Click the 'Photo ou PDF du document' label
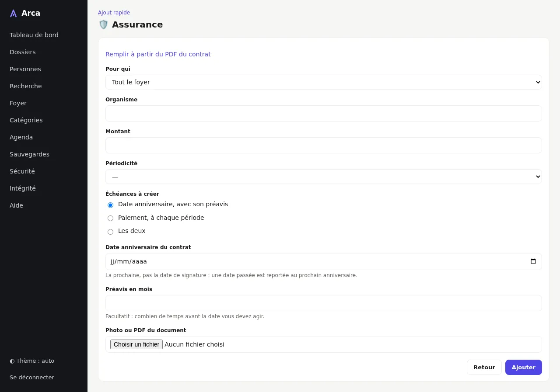560x392 pixels. coord(146,330)
